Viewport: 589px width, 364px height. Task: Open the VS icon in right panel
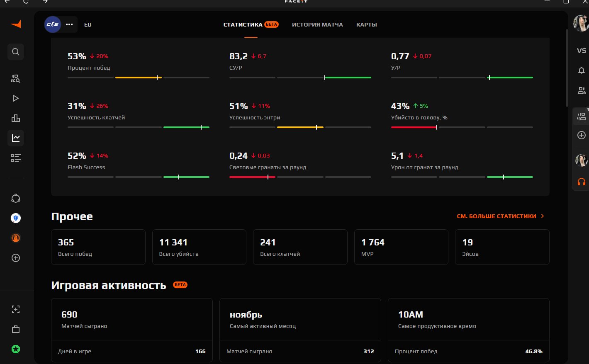pyautogui.click(x=582, y=51)
